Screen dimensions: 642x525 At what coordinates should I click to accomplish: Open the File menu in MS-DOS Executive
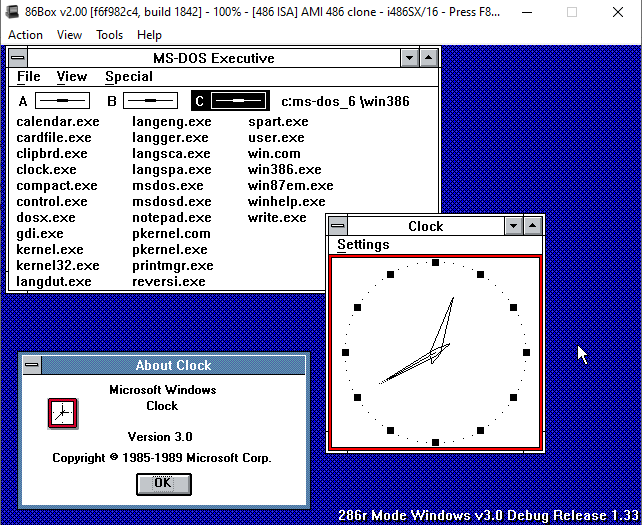tap(29, 76)
